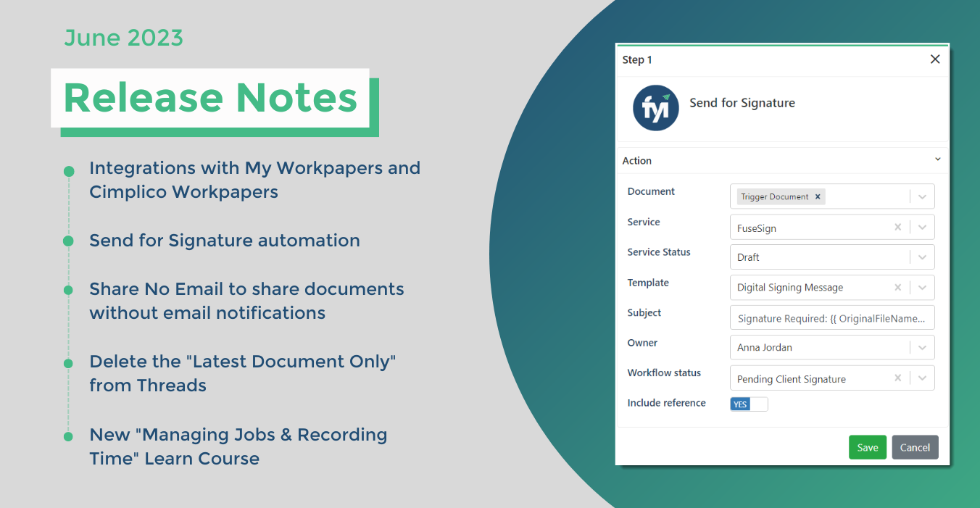Open the Workflow status dropdown
Image resolution: width=980 pixels, height=508 pixels.
(923, 378)
